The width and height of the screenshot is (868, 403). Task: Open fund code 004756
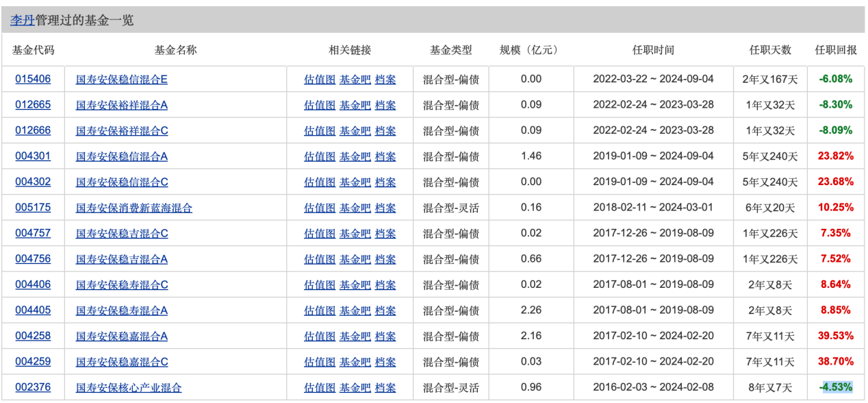33,259
